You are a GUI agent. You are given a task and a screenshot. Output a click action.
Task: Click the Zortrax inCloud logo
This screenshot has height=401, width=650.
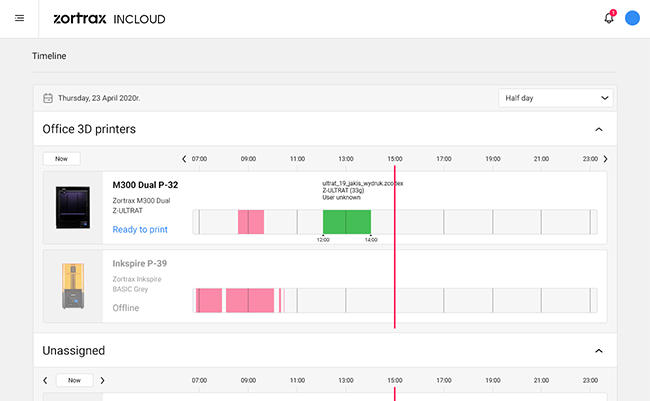click(x=109, y=19)
